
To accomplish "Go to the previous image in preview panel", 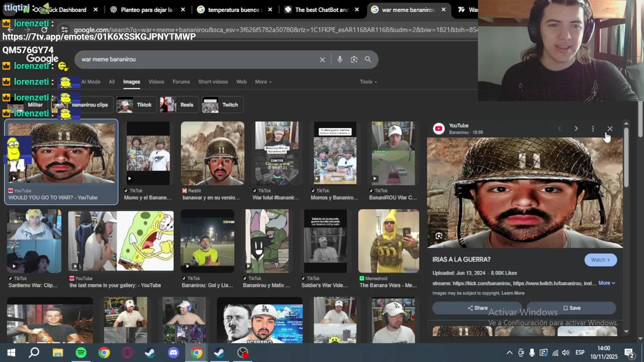I will click(559, 129).
